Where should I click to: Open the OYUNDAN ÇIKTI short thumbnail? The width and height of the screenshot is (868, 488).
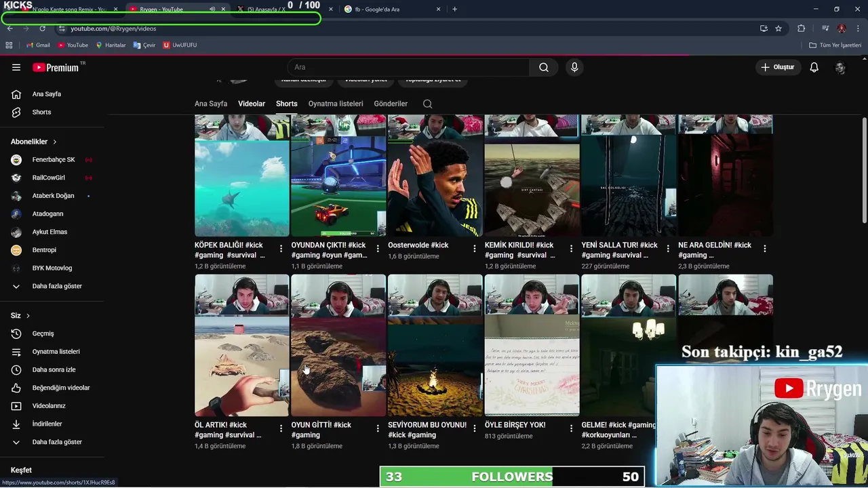coord(338,176)
